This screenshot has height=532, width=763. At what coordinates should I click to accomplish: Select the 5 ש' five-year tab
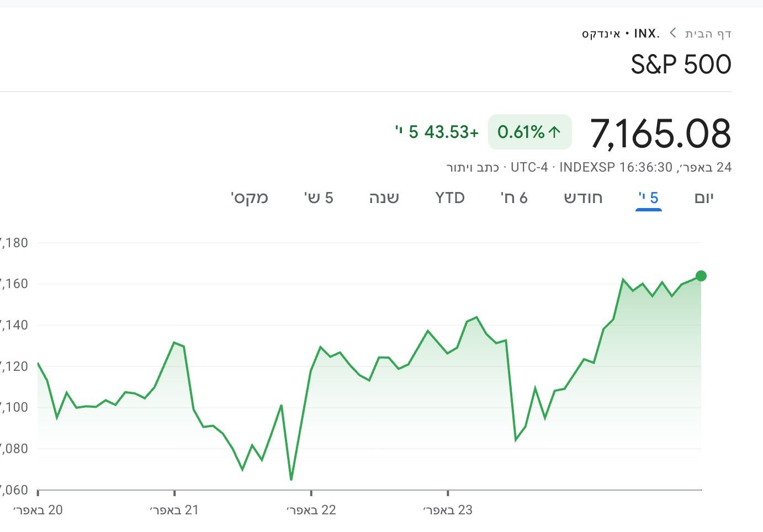coord(319,198)
